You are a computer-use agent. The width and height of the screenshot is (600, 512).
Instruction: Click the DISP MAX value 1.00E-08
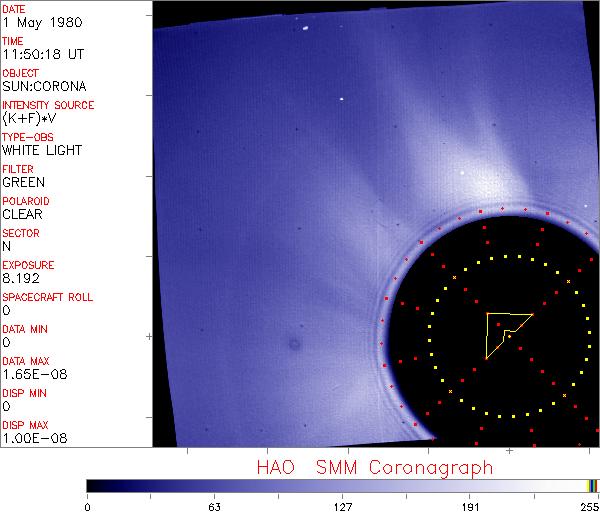pos(30,439)
